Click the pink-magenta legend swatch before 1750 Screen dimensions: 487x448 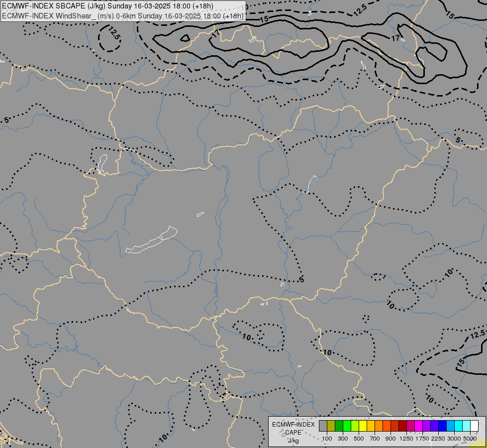click(x=410, y=426)
